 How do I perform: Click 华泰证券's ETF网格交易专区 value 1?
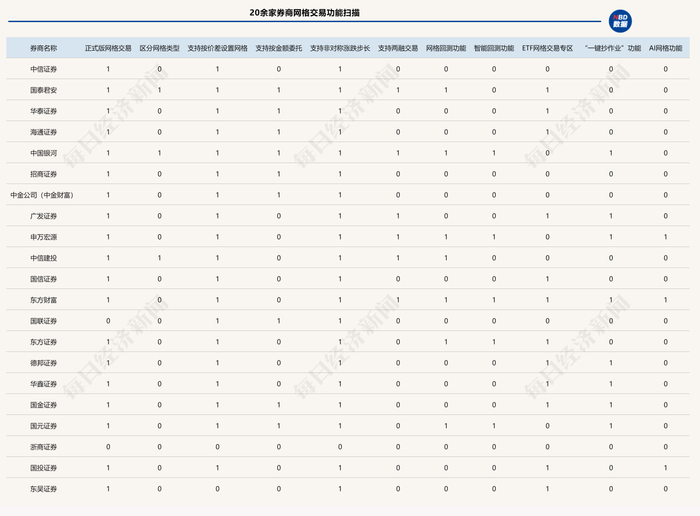tap(547, 111)
